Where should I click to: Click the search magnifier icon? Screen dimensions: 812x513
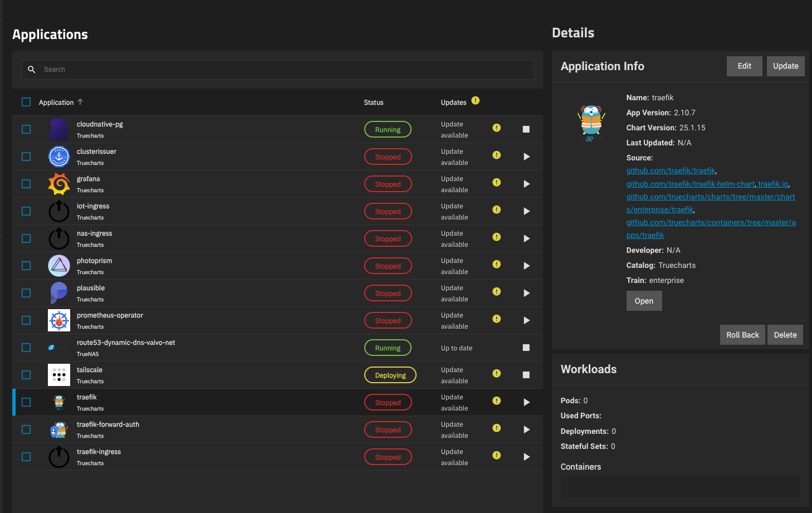tap(32, 70)
